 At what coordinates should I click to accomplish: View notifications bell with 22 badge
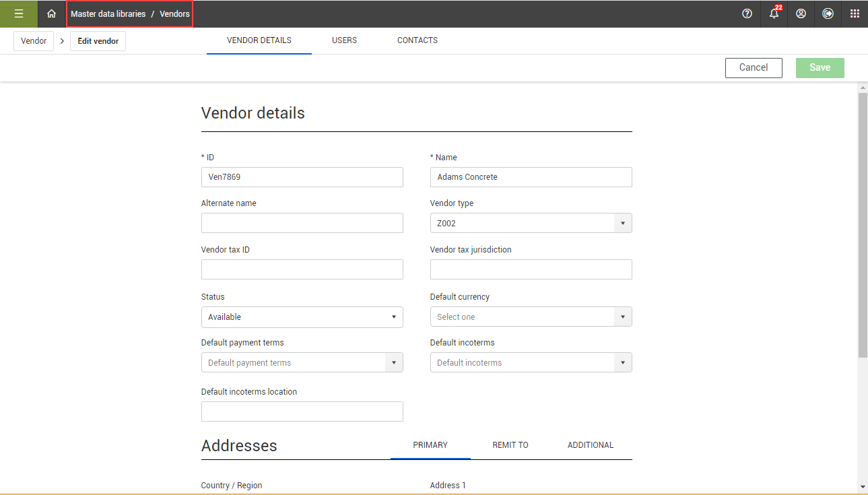pyautogui.click(x=774, y=13)
